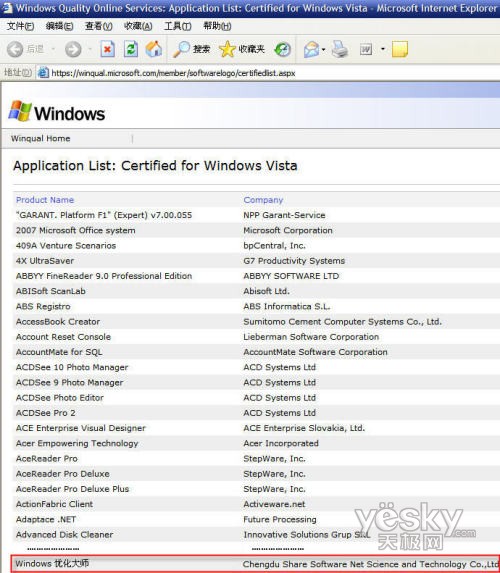500x573 pixels.
Task: Select Advanced Disk Cleaner entry
Action: point(64,535)
